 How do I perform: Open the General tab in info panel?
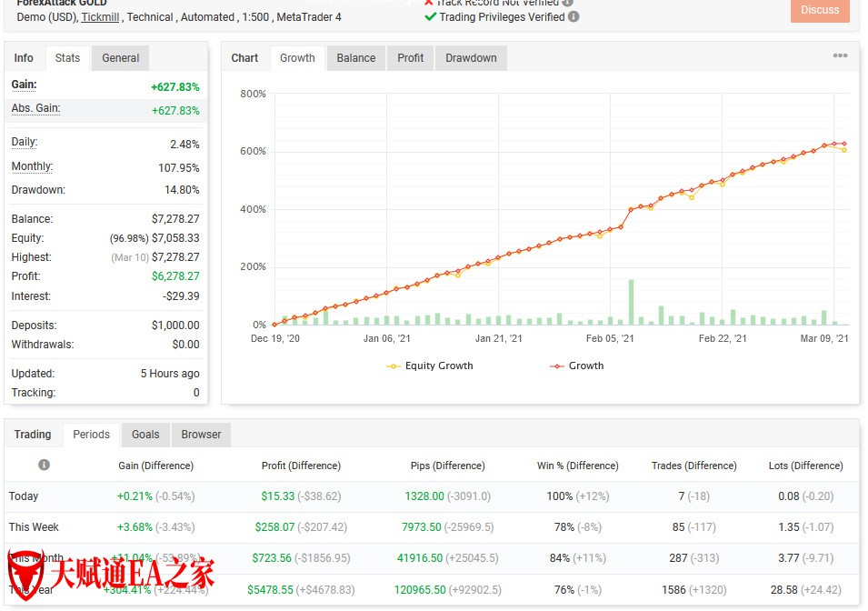(120, 58)
